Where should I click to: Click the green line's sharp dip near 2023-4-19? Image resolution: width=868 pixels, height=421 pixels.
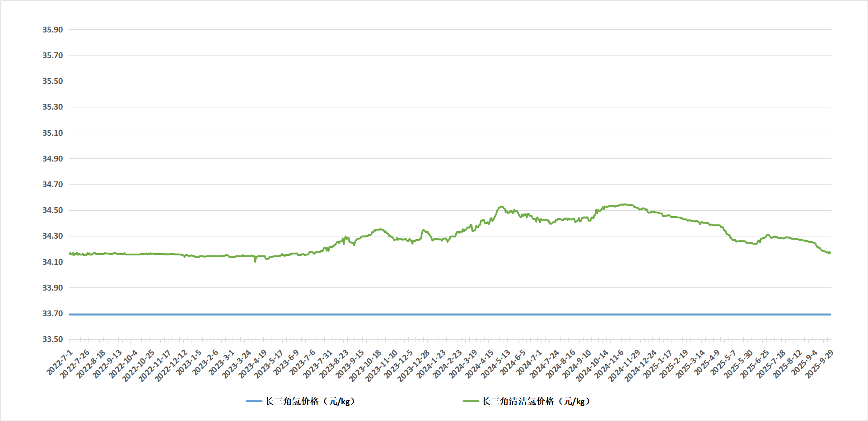[255, 261]
